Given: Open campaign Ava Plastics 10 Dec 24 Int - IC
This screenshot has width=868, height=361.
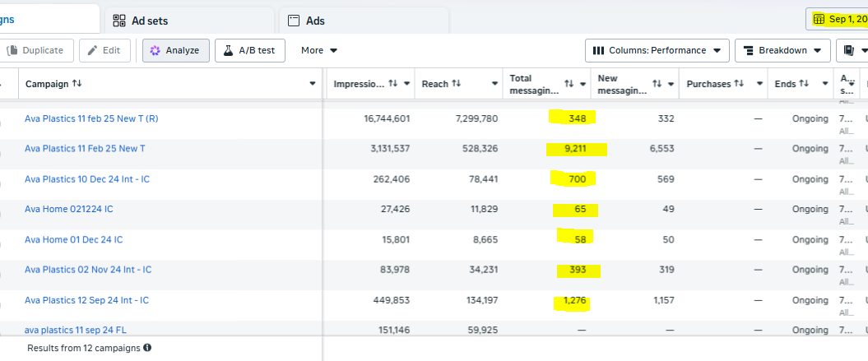Looking at the screenshot, I should (87, 179).
